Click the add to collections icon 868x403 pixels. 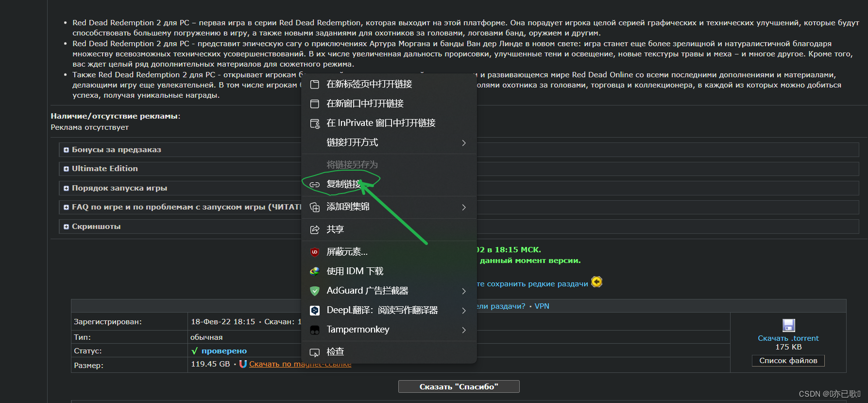pos(315,207)
